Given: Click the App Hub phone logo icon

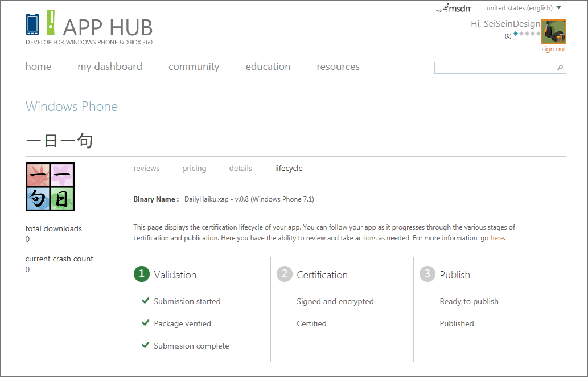Looking at the screenshot, I should pyautogui.click(x=32, y=24).
